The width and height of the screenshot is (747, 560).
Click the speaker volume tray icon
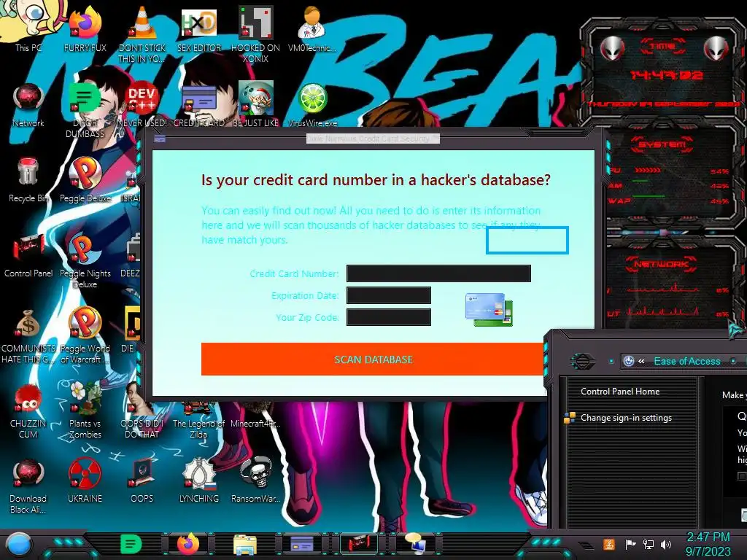point(666,544)
